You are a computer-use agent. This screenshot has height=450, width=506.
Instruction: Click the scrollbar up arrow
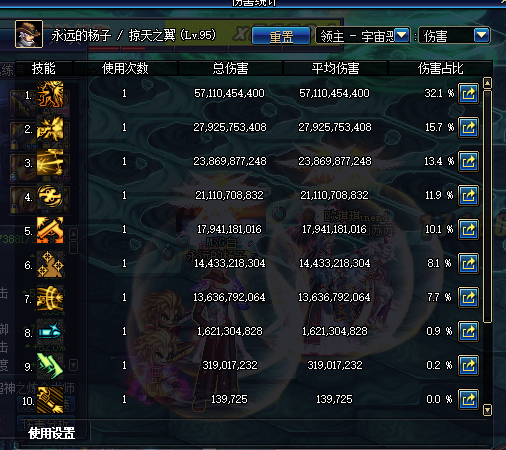[487, 83]
